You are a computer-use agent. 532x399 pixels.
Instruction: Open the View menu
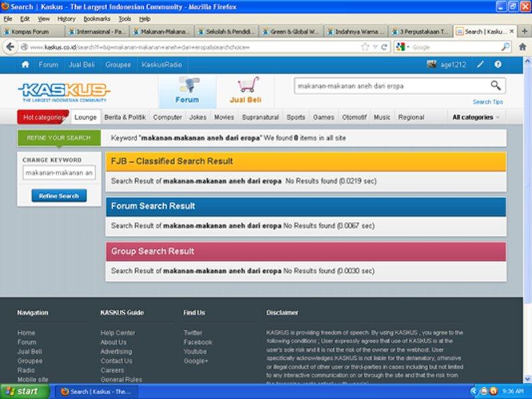click(x=43, y=19)
